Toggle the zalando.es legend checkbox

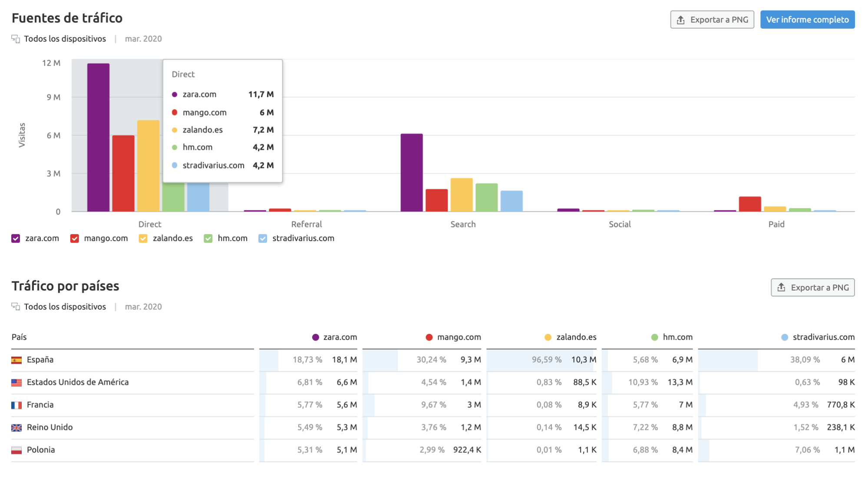pyautogui.click(x=143, y=238)
